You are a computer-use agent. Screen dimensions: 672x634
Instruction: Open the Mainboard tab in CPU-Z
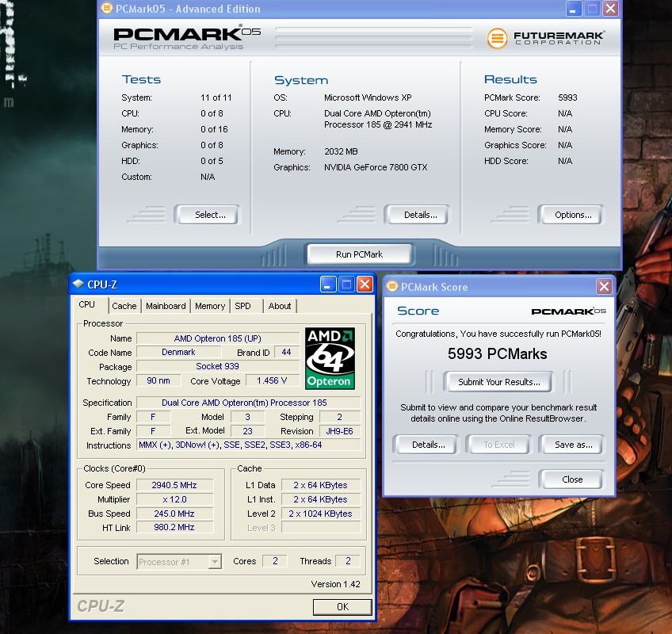point(166,306)
